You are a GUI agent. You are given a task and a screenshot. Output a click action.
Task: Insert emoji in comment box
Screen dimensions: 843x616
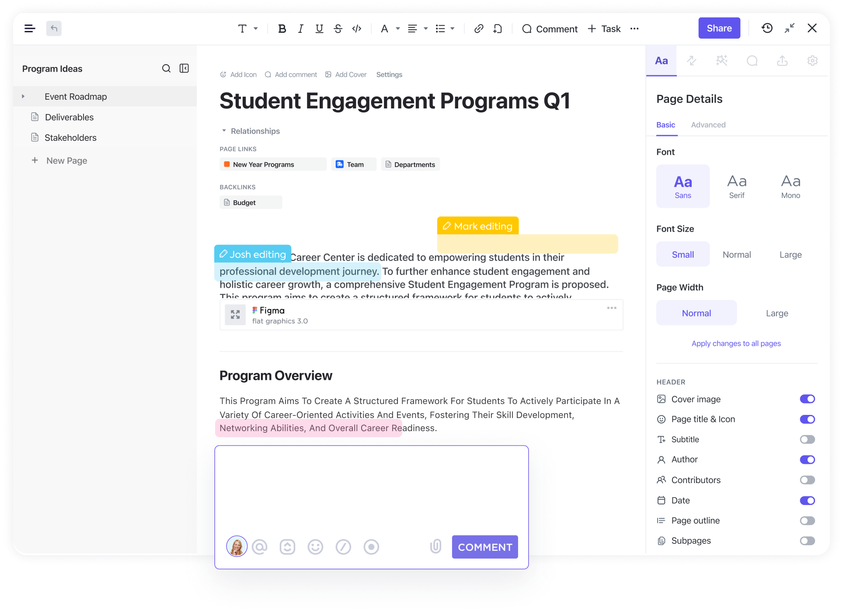(315, 547)
